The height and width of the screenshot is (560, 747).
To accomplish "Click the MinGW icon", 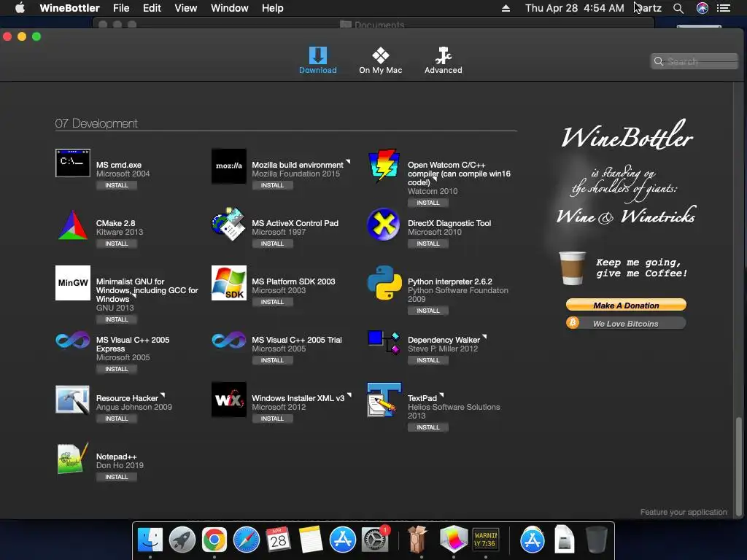I will tap(73, 283).
